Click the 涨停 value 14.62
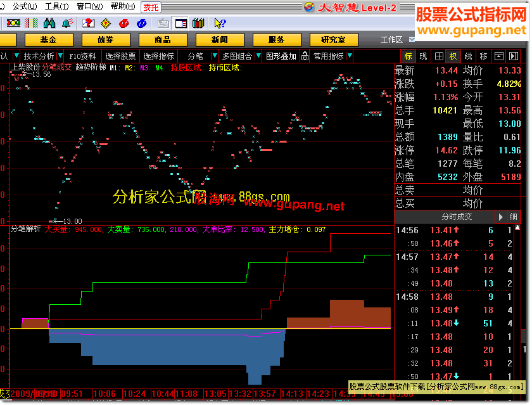This screenshot has width=532, height=405. 446,150
